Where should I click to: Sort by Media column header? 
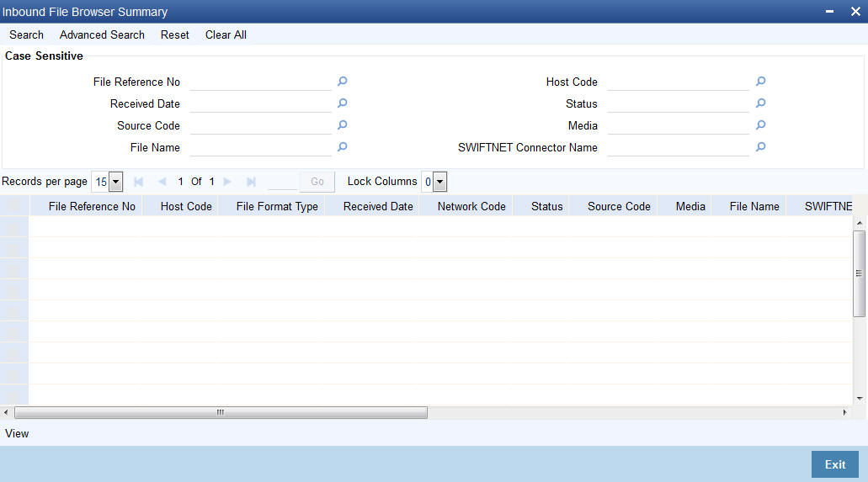pos(690,206)
